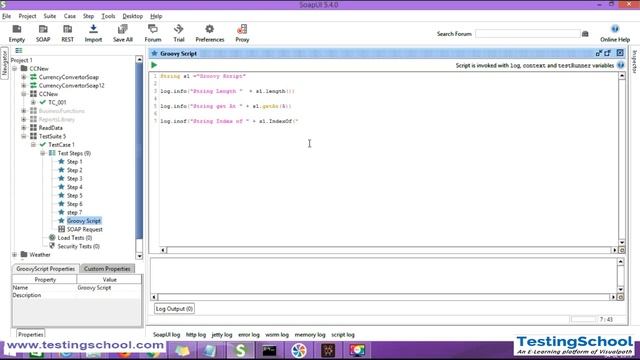The width and height of the screenshot is (640, 360).
Task: Collapse the CCNew project node
Action: coord(15,69)
